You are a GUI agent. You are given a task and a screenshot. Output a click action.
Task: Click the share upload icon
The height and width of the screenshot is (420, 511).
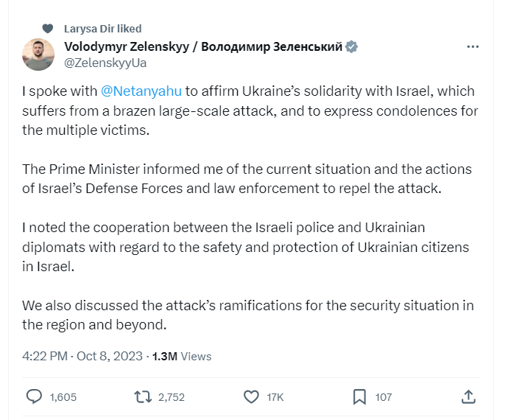pos(468,397)
